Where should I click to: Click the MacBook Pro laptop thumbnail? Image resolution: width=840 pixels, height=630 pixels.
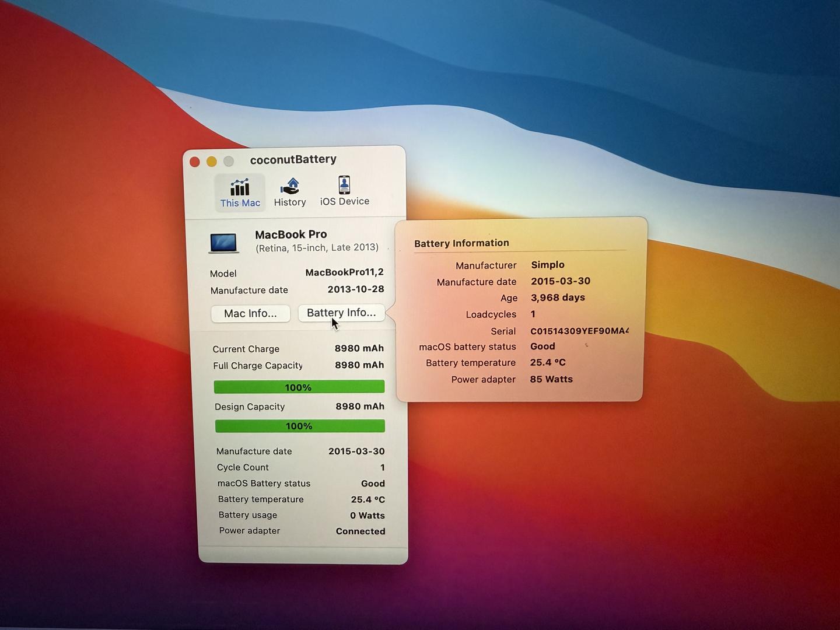tap(224, 243)
